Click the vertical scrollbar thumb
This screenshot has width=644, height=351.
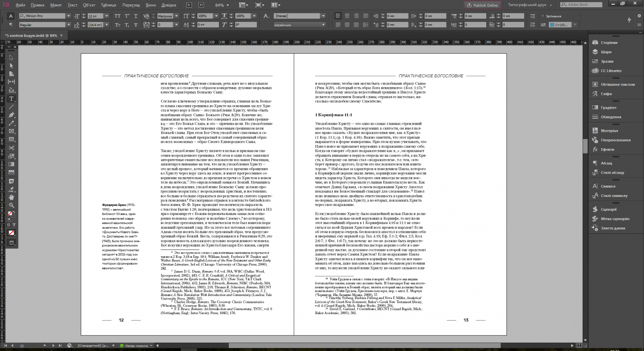click(585, 146)
